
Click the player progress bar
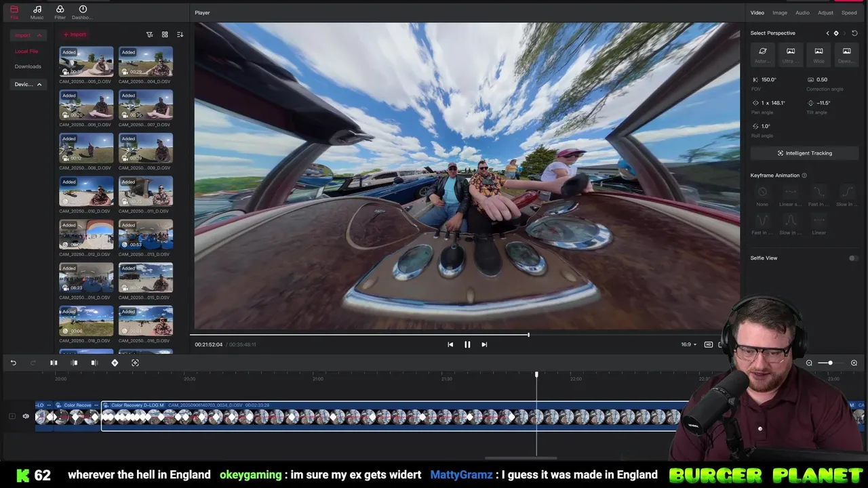[x=464, y=334]
